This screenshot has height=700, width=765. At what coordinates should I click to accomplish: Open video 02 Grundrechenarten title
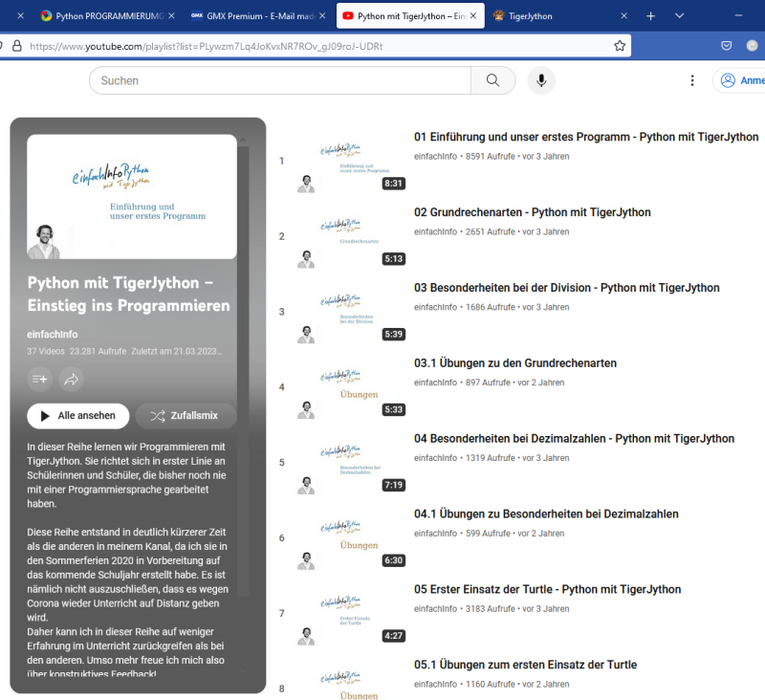click(x=533, y=212)
